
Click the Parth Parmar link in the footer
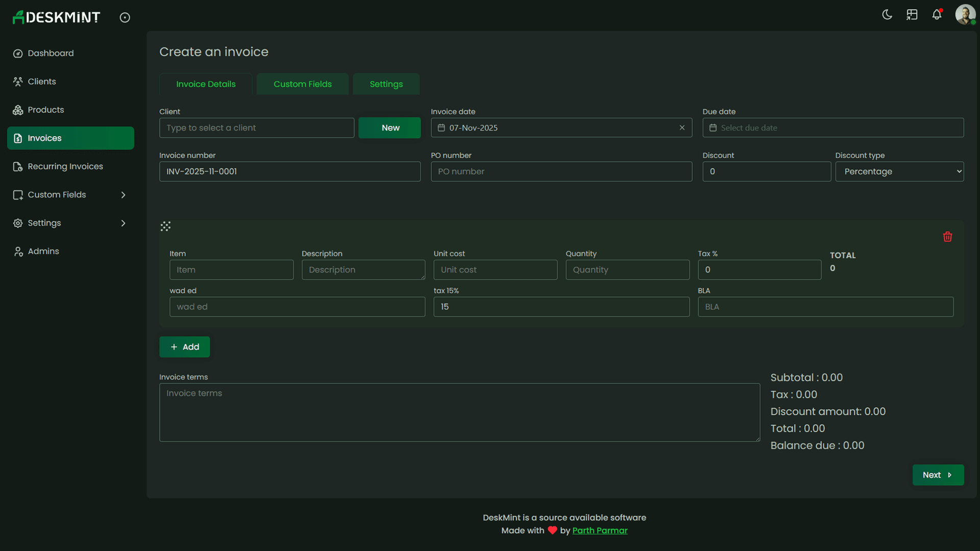[600, 531]
